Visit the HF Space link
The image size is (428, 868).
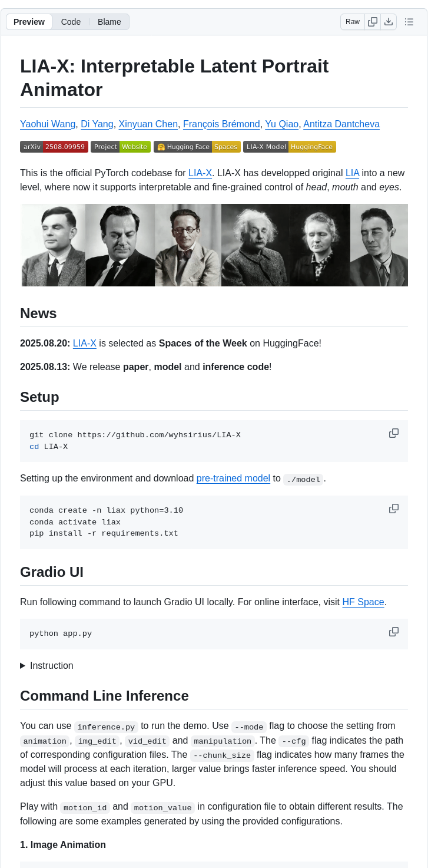click(x=363, y=602)
